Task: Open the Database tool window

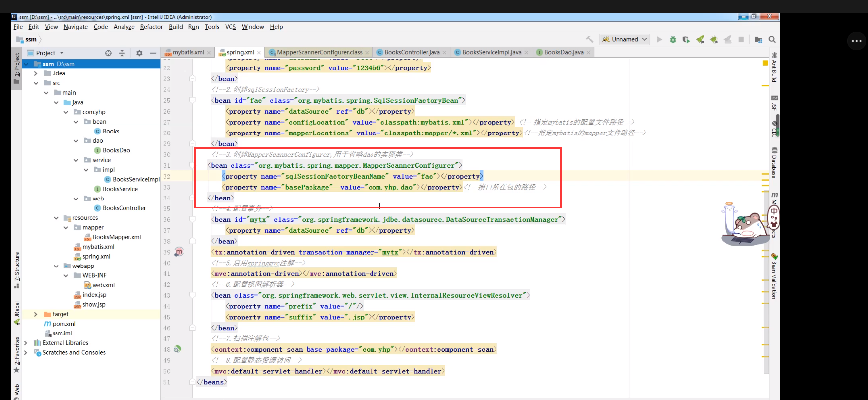Action: click(774, 163)
